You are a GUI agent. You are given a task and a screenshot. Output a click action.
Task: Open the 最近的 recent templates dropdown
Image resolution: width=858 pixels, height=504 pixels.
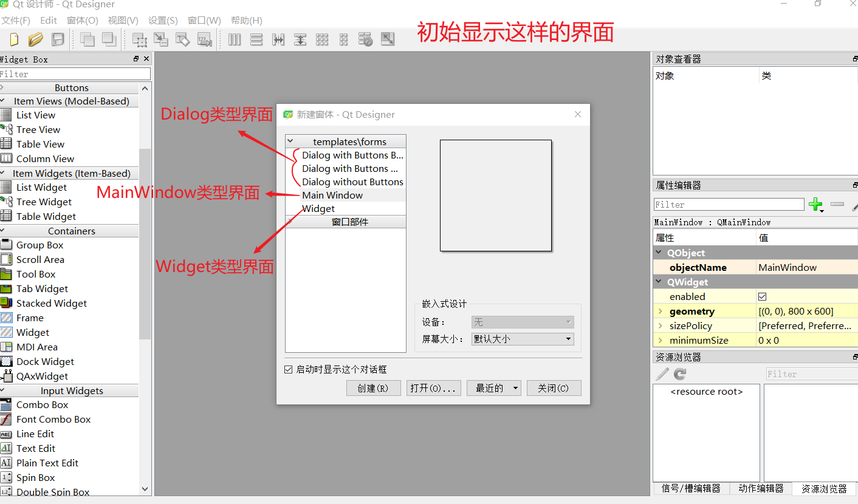493,387
